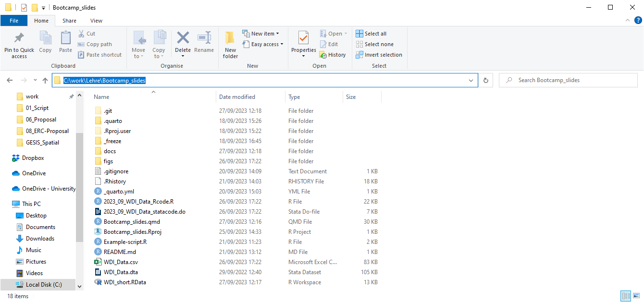Sort files by Date modified column

[x=237, y=97]
